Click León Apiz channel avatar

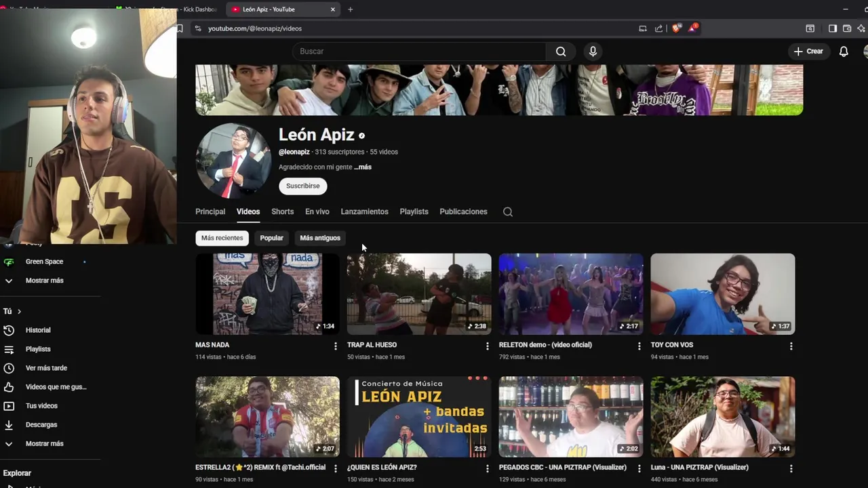click(233, 161)
